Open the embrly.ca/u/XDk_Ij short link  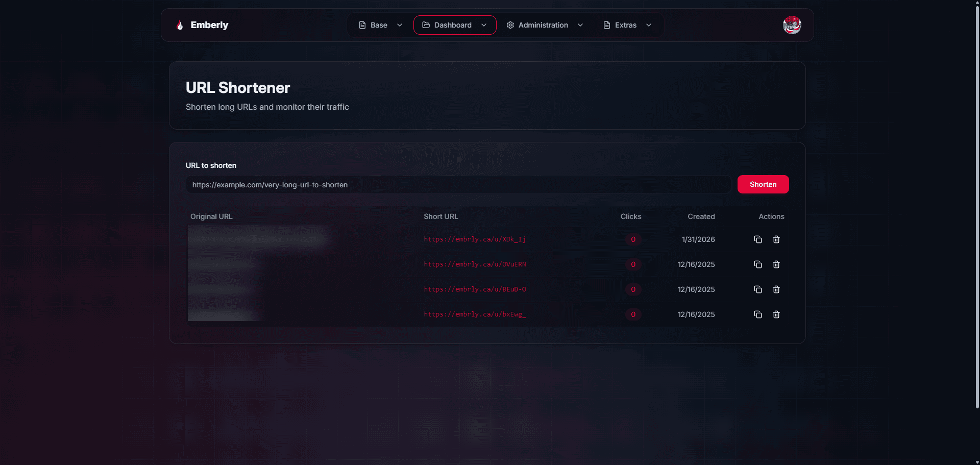pos(475,239)
